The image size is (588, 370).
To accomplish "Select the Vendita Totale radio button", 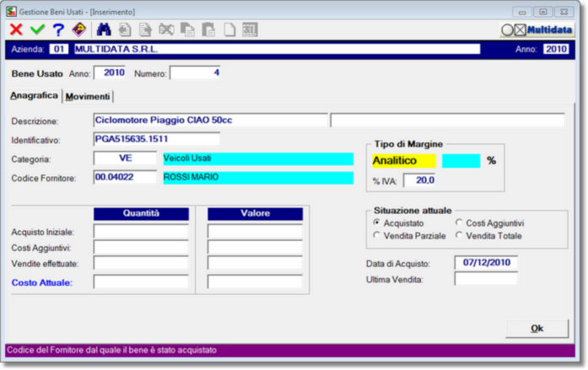I will click(x=459, y=235).
